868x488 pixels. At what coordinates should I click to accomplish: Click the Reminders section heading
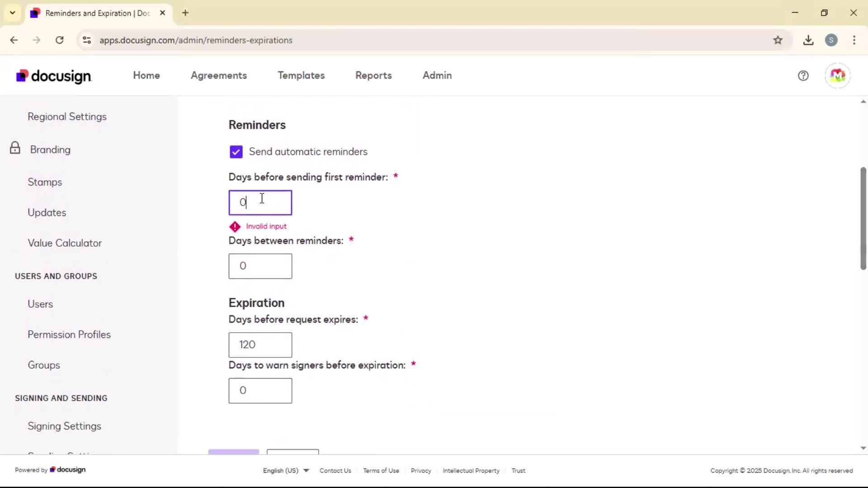pyautogui.click(x=257, y=125)
